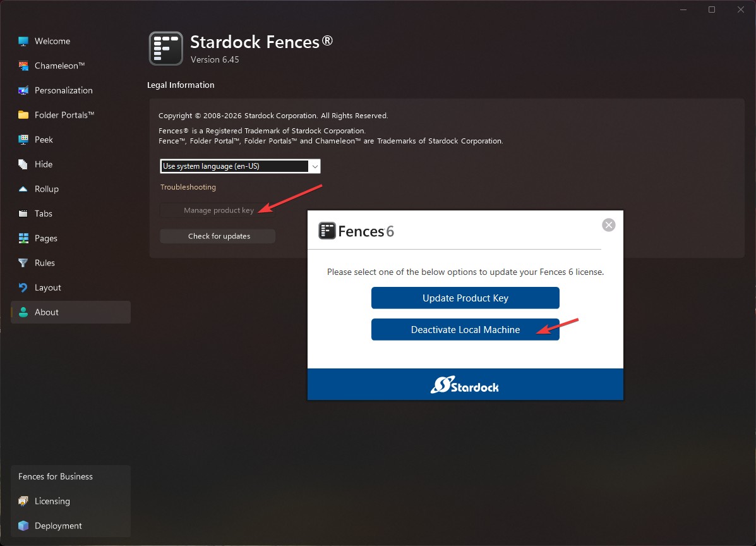Click the language dropdown arrow
The height and width of the screenshot is (546, 756).
[x=315, y=166]
